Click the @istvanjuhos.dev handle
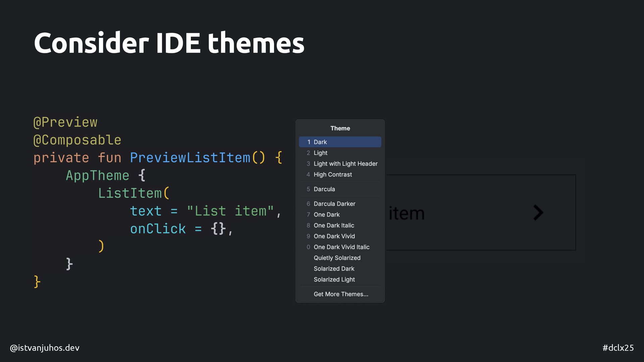Viewport: 644px width, 362px height. click(x=45, y=348)
